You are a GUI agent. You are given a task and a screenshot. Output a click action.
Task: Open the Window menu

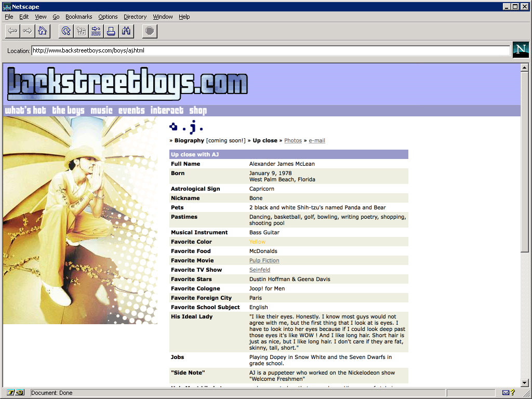[x=163, y=17]
